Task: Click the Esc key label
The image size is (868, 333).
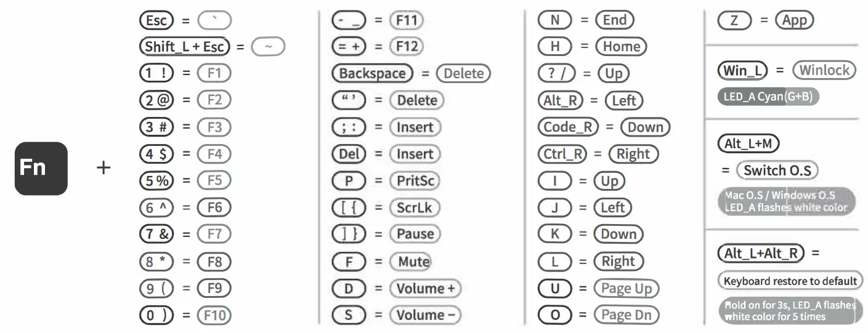Action: [156, 20]
